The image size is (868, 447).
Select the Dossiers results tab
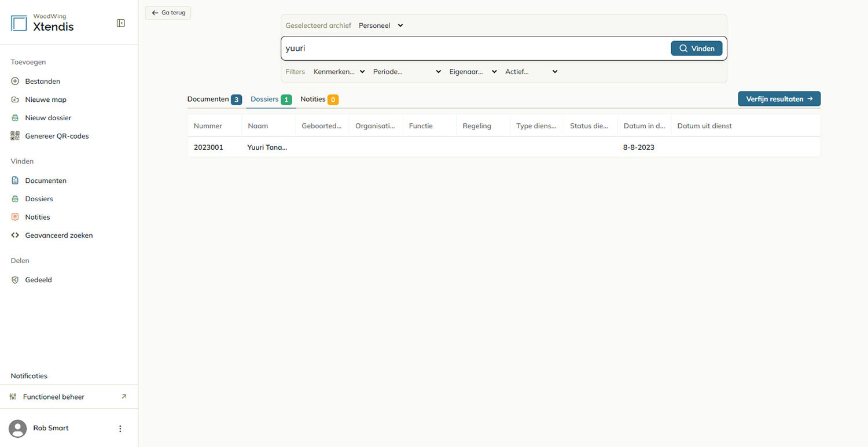pyautogui.click(x=271, y=99)
